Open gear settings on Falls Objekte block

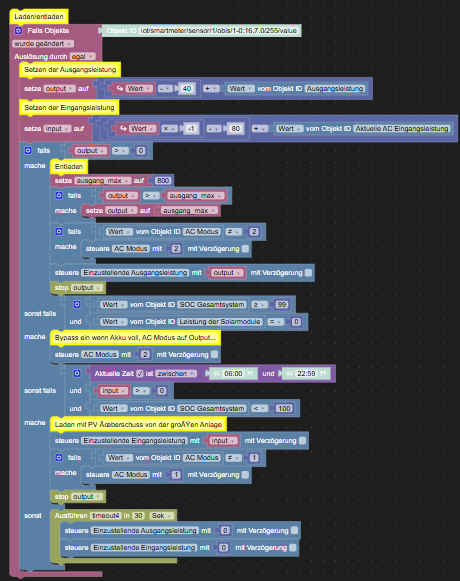(x=18, y=31)
